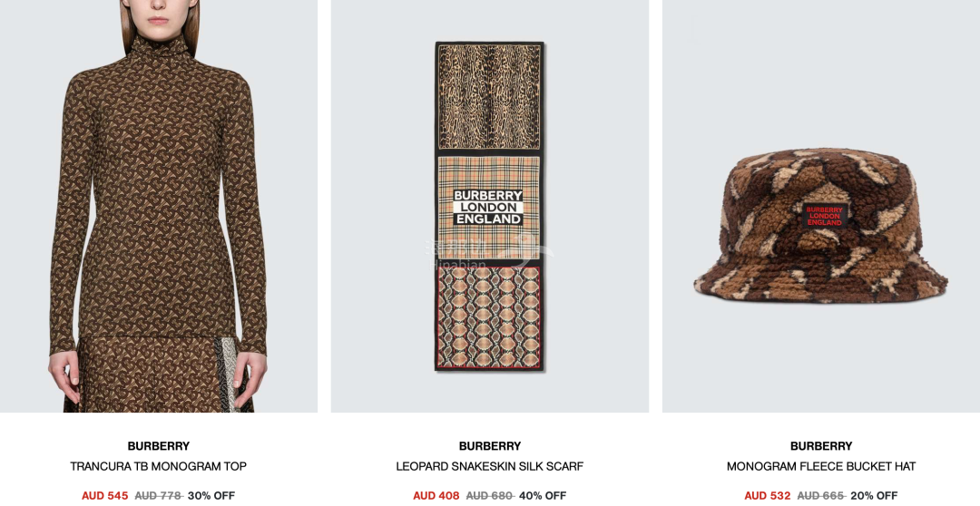Screen dimensions: 980x506
Task: Click the AUD 408 sale price
Action: click(x=436, y=495)
